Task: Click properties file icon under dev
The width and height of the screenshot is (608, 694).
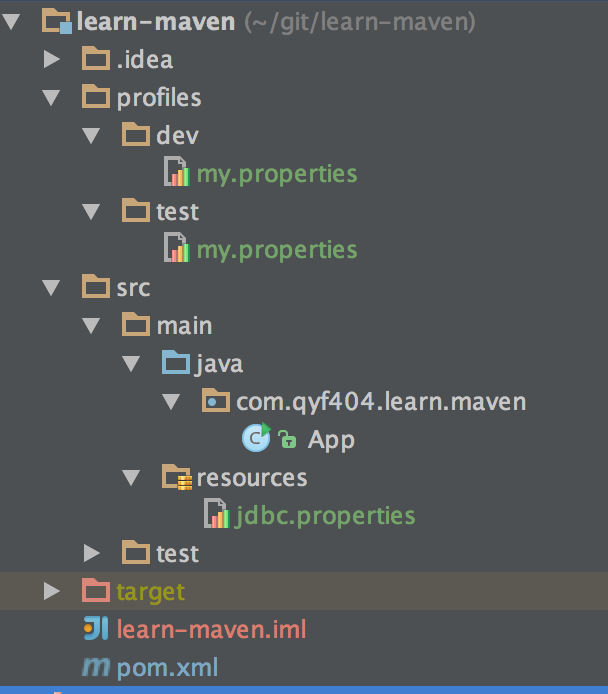Action: pyautogui.click(x=177, y=171)
